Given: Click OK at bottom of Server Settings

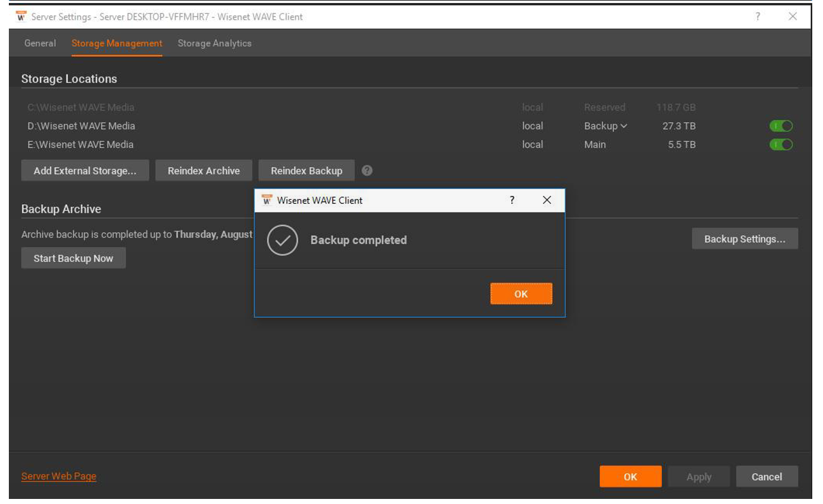Looking at the screenshot, I should (x=631, y=477).
